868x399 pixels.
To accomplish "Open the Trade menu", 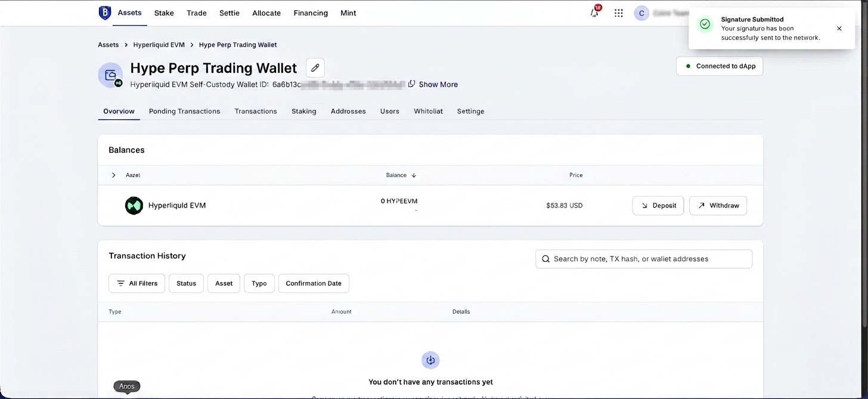I will [x=197, y=13].
